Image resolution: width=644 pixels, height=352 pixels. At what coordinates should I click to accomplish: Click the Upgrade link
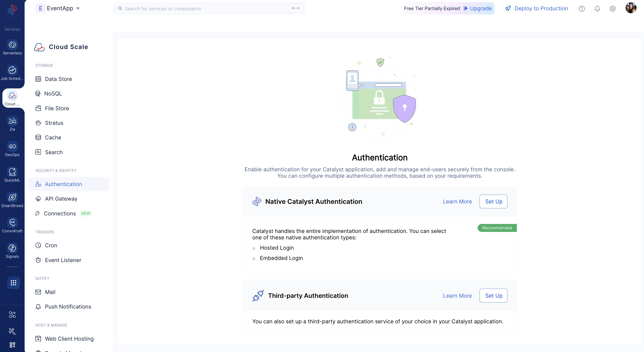click(x=477, y=8)
